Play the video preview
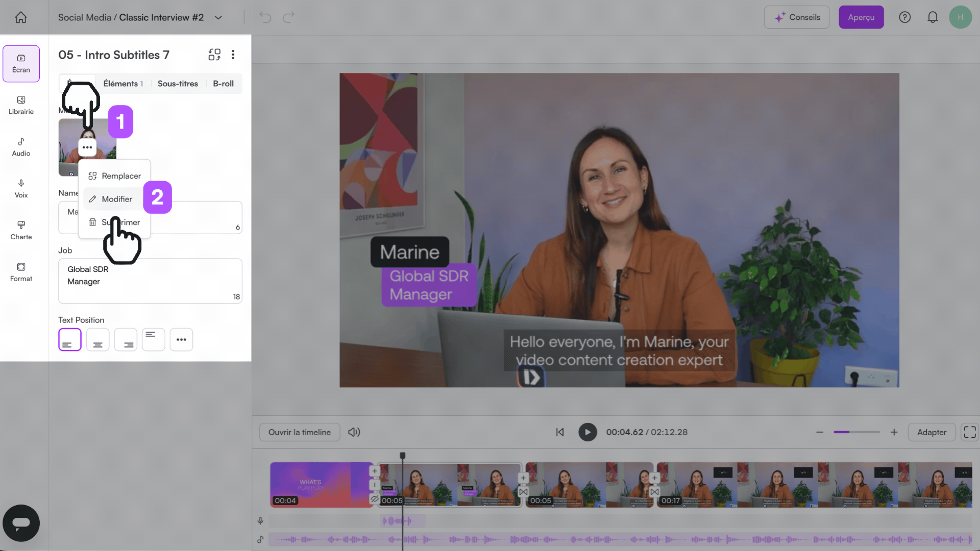 tap(587, 432)
